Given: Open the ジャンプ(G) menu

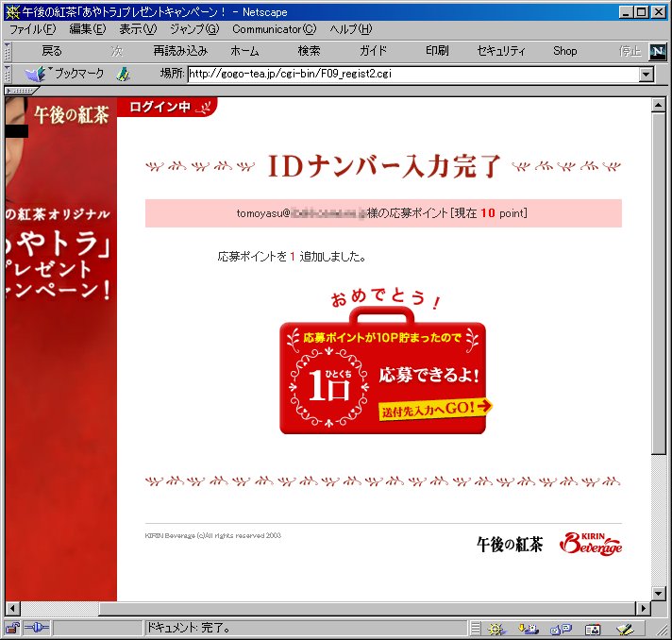Looking at the screenshot, I should [x=194, y=29].
